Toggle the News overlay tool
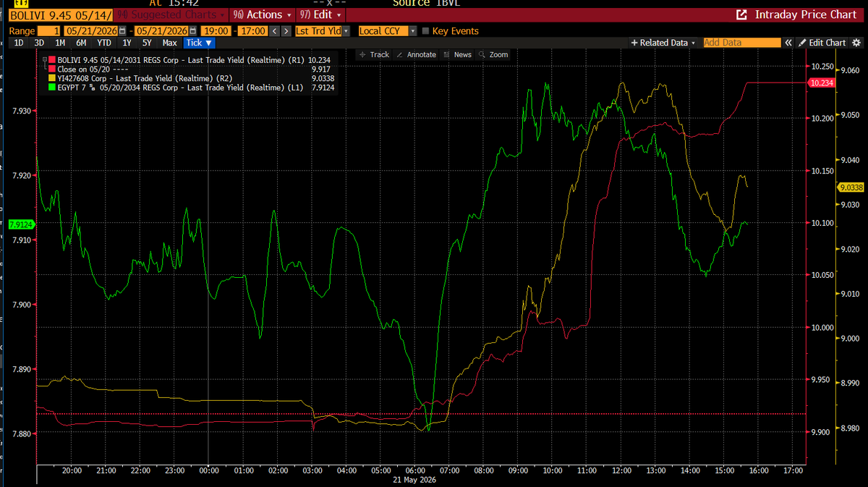868x487 pixels. click(x=458, y=55)
